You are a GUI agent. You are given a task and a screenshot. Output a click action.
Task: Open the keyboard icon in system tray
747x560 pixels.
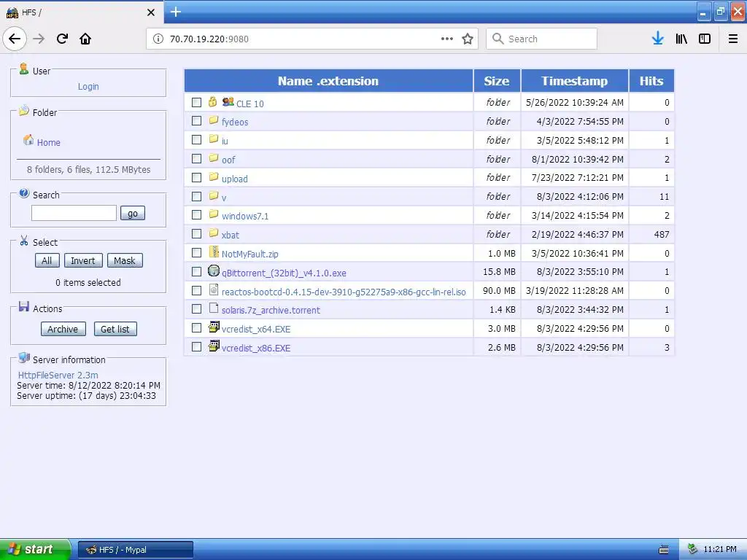pyautogui.click(x=664, y=550)
